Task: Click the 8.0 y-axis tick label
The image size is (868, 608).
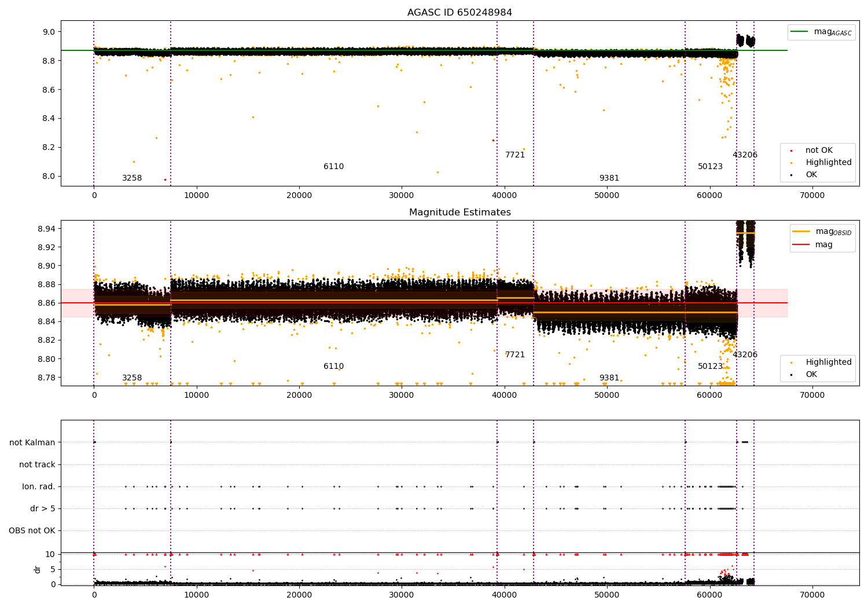Action: coord(49,177)
